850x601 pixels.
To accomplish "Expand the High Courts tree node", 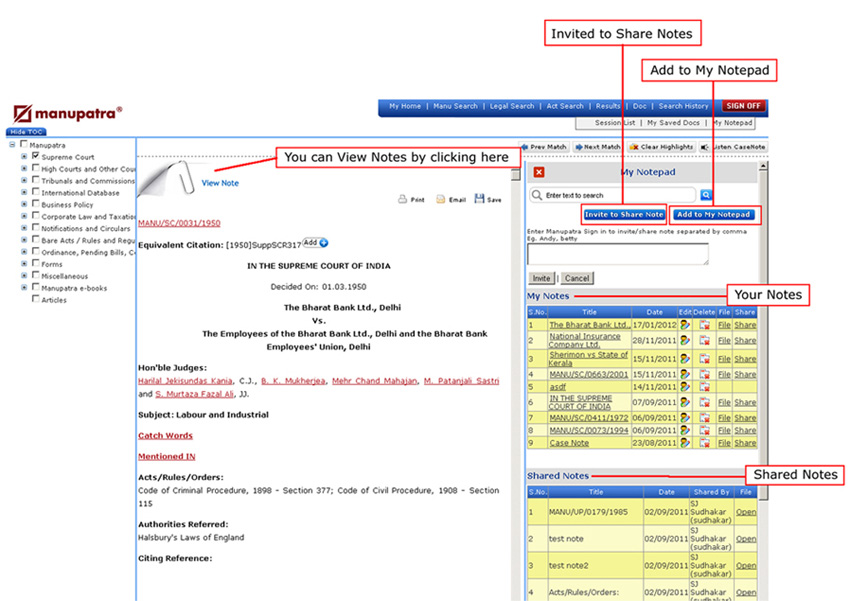I will 24,169.
